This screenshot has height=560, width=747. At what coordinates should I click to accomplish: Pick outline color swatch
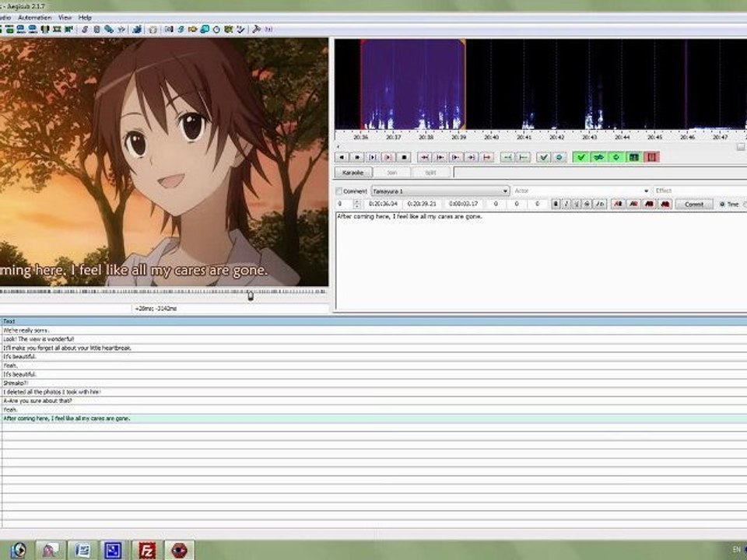[x=649, y=205]
